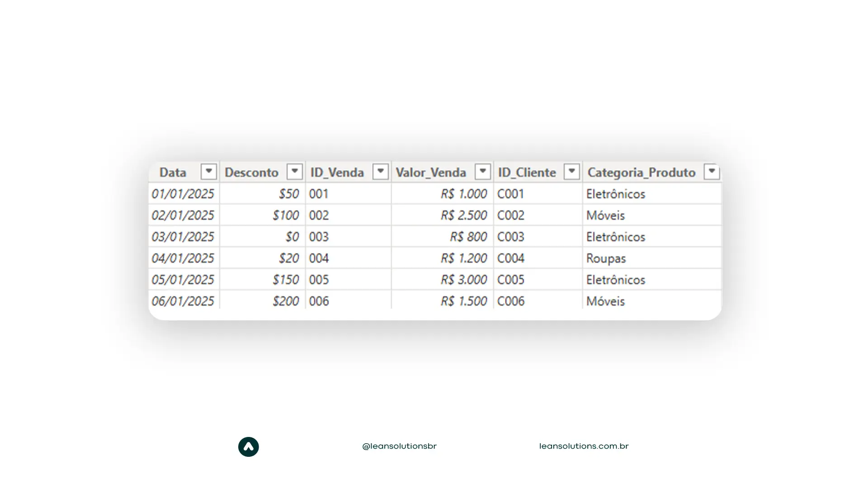The image size is (868, 488).
Task: Select Eletrônicos in the 05/01/2025 row
Action: (652, 279)
